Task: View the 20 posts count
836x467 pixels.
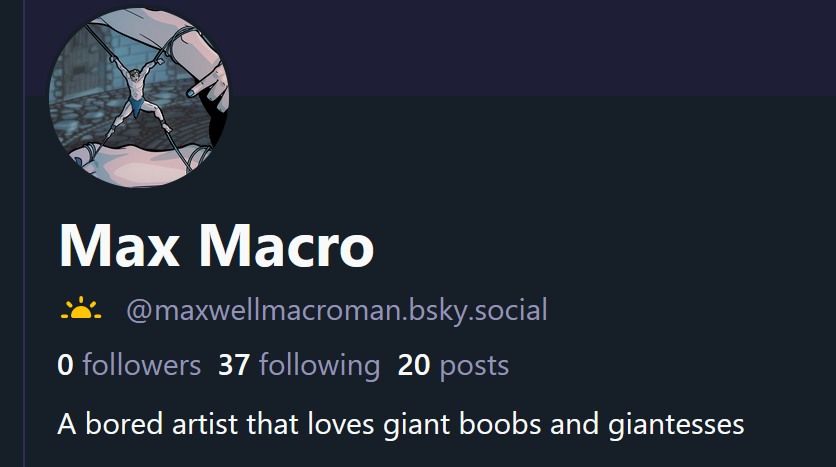Action: tap(453, 366)
